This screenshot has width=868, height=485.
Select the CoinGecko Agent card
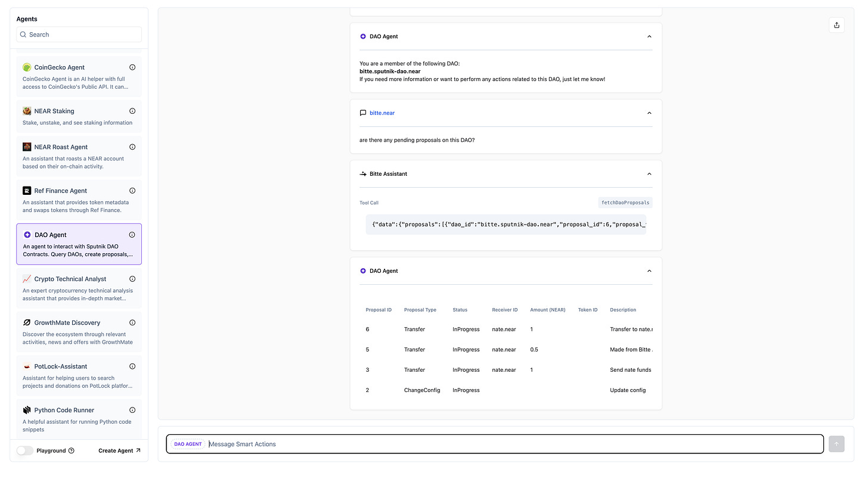(x=79, y=77)
